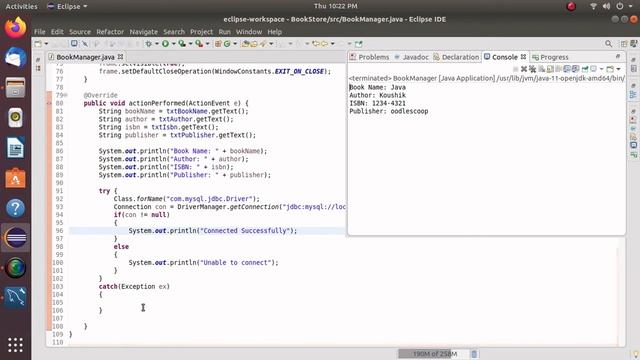Open the Open Console dropdown arrow
The image size is (640, 360).
[618, 69]
